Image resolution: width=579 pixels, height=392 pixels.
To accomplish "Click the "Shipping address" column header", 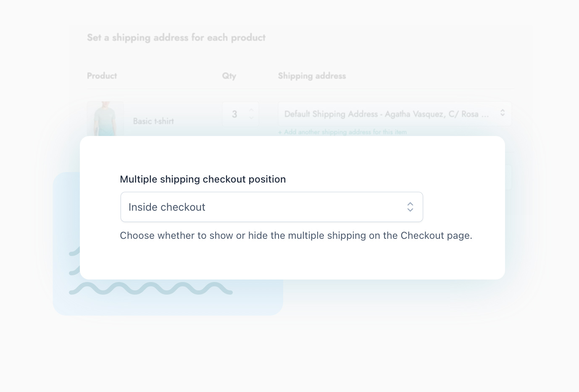I will tap(312, 76).
